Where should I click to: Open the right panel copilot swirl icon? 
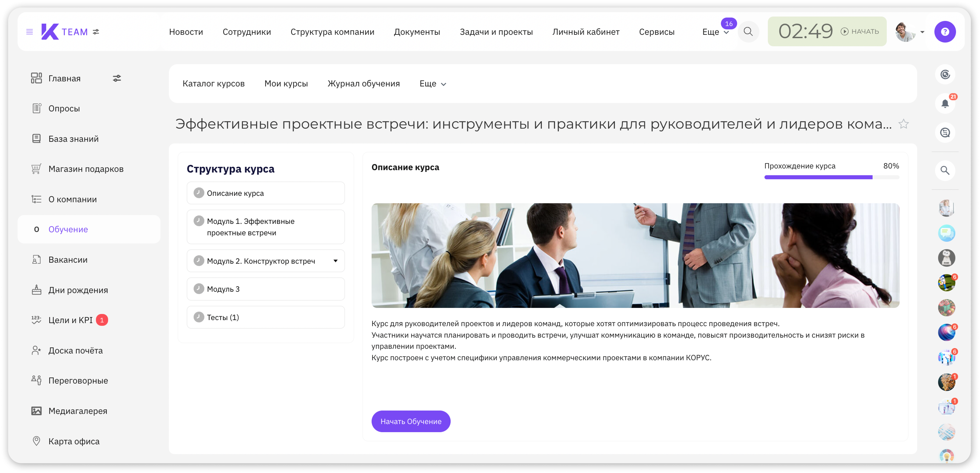point(945,74)
